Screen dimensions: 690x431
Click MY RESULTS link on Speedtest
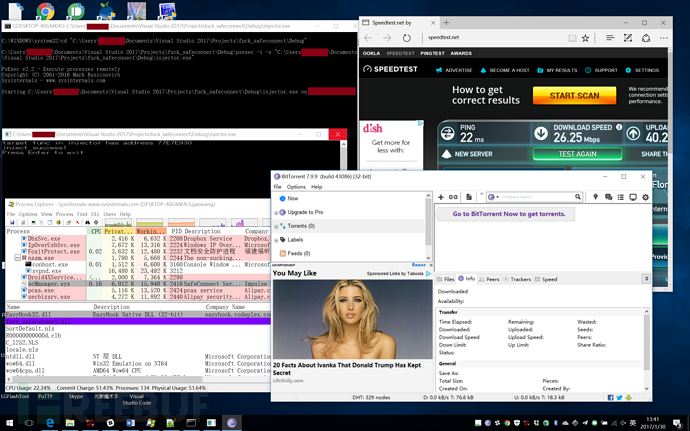(557, 70)
